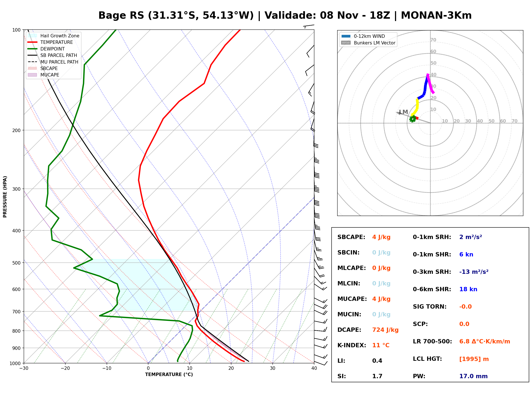This screenshot has height=393, width=532.
Task: Click the PW value 17.0 mm
Action: [474, 376]
